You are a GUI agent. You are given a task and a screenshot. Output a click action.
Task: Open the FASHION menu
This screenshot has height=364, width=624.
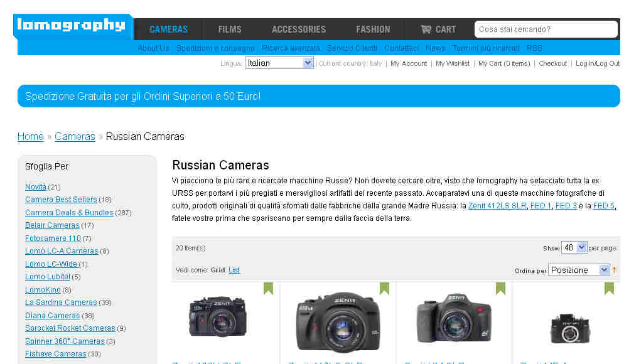[x=373, y=29]
